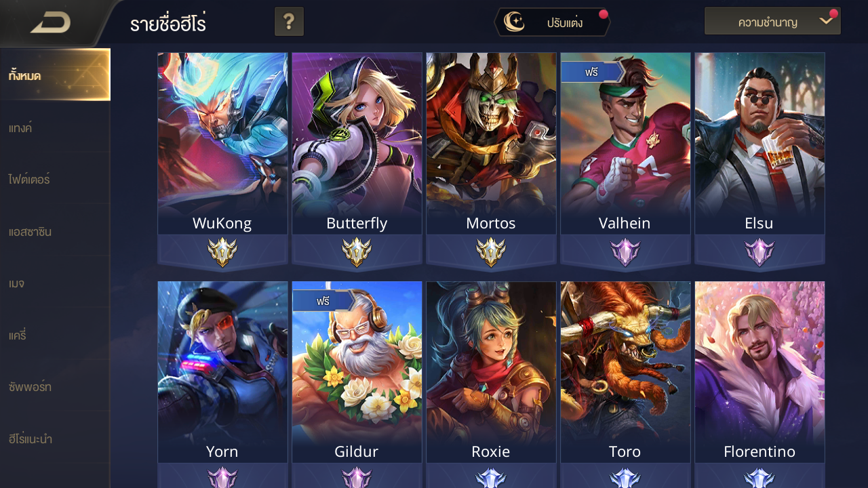Open the Toro hero card
Image resolution: width=868 pixels, height=488 pixels.
click(x=625, y=372)
